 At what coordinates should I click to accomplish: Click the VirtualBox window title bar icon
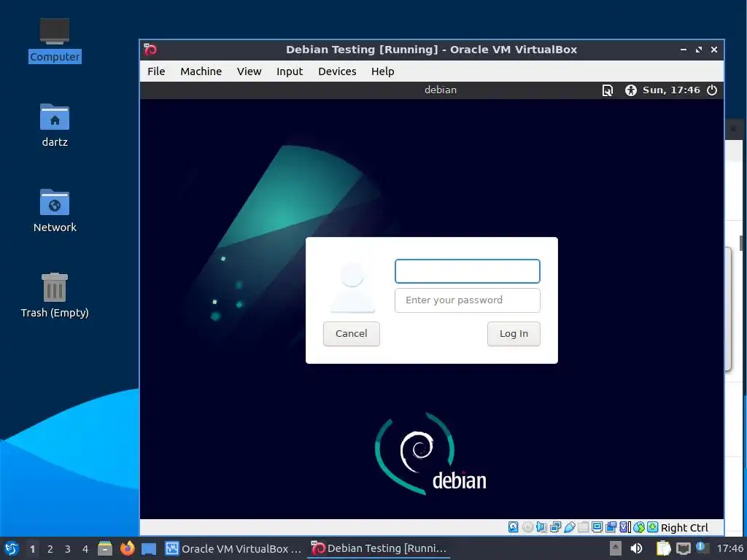tap(150, 50)
